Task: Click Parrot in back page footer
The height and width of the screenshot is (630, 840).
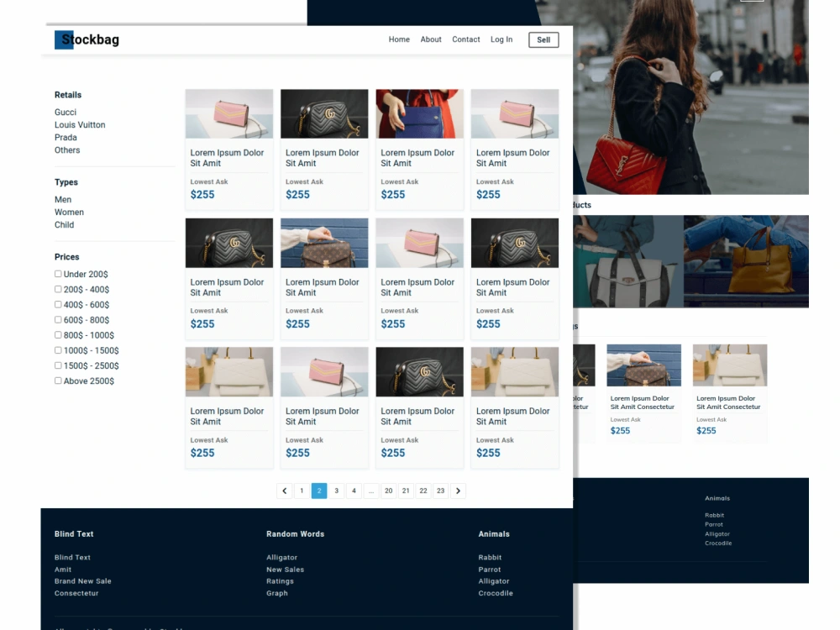Action: (x=714, y=524)
